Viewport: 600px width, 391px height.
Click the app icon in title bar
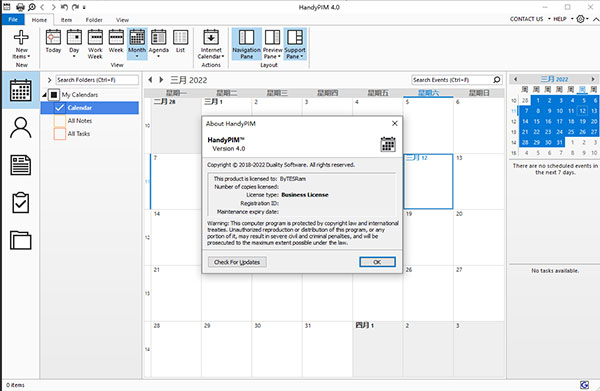7,7
